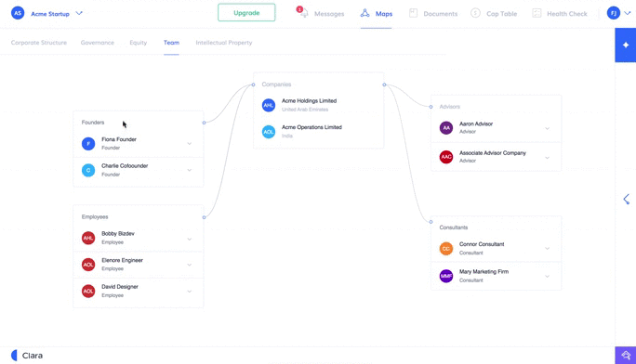636x364 pixels.
Task: Expand Bobby Bizdev's details chevron
Action: [x=190, y=239]
